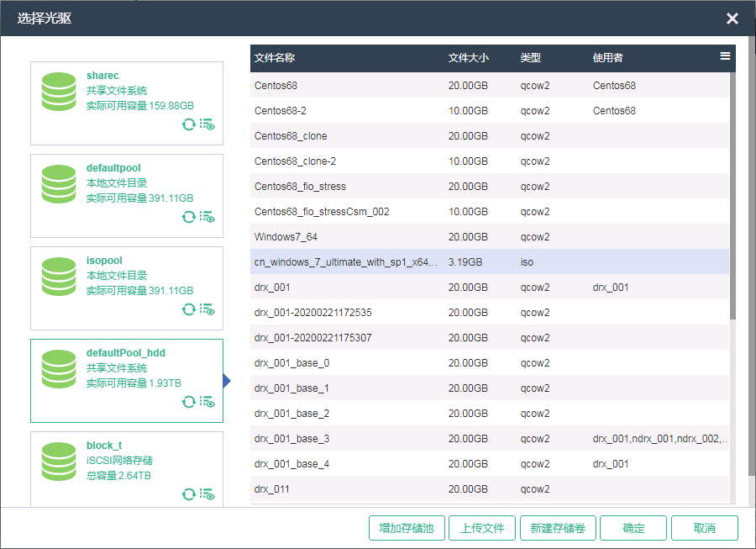The image size is (756, 549).
Task: Sort by 文件大小 column header
Action: (468, 58)
